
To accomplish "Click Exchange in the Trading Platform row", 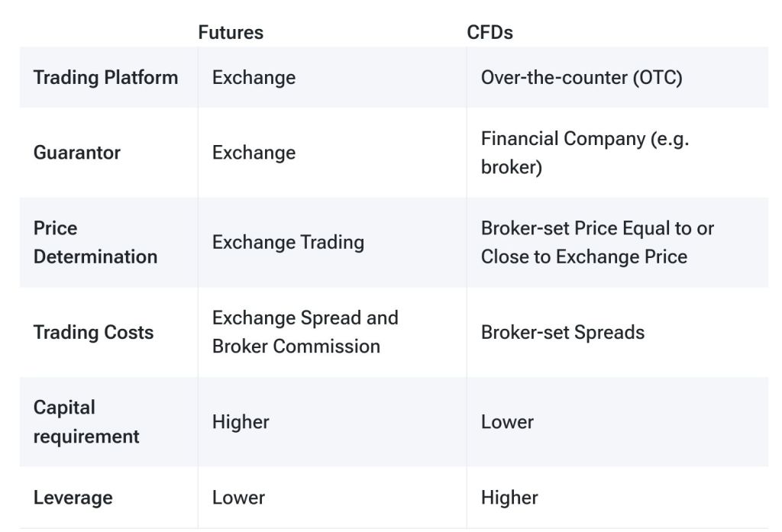I will tap(254, 77).
